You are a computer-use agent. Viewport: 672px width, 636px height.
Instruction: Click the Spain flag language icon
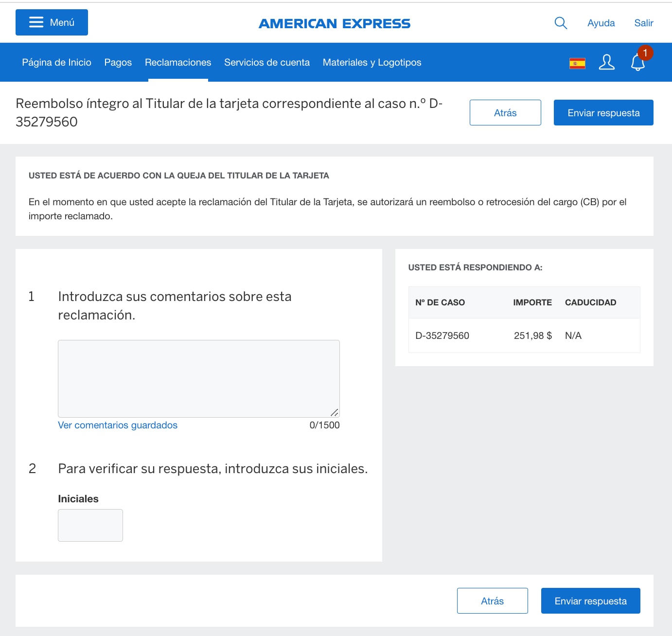pos(577,62)
